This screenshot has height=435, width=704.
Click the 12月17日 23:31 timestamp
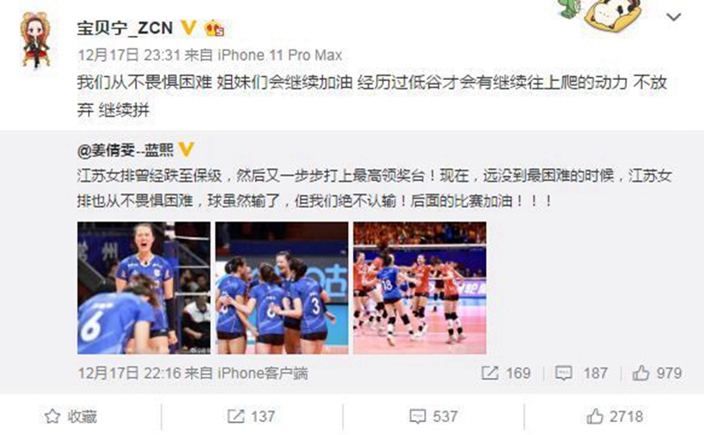[x=129, y=55]
